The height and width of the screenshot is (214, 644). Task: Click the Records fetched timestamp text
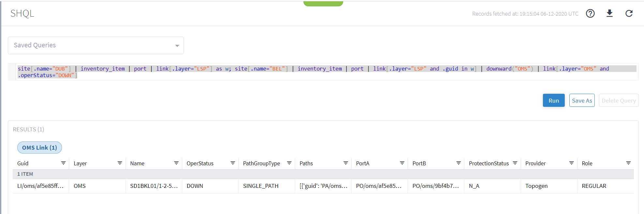coord(525,14)
